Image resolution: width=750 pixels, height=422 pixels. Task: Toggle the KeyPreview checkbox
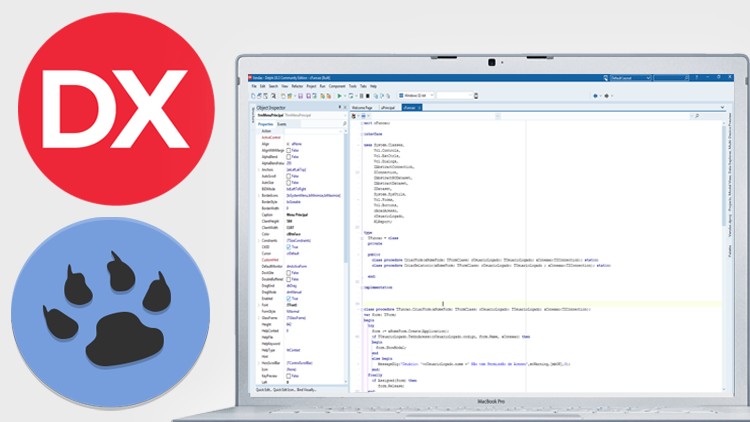[x=288, y=376]
